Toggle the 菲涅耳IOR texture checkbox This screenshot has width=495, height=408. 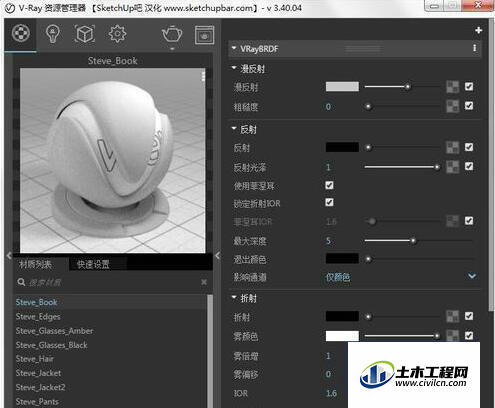[469, 221]
